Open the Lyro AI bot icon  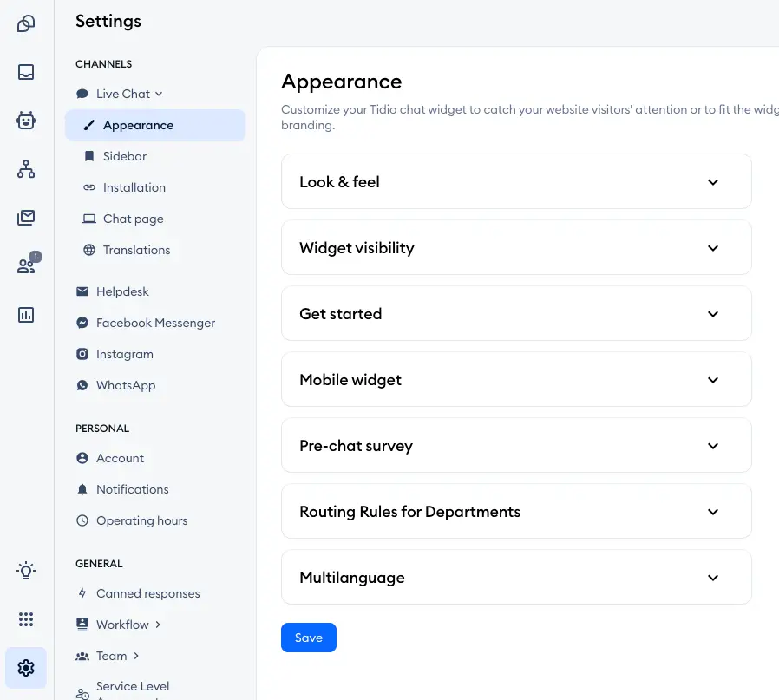pyautogui.click(x=26, y=121)
